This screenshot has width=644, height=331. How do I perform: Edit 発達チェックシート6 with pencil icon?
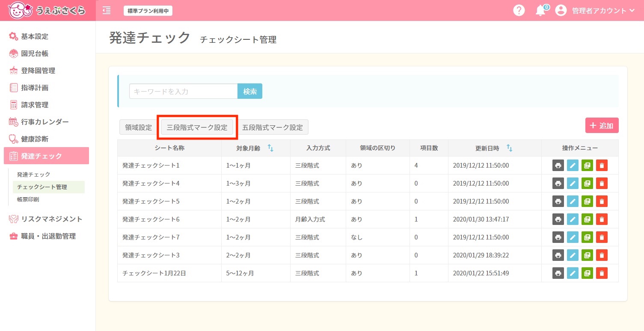tap(573, 219)
